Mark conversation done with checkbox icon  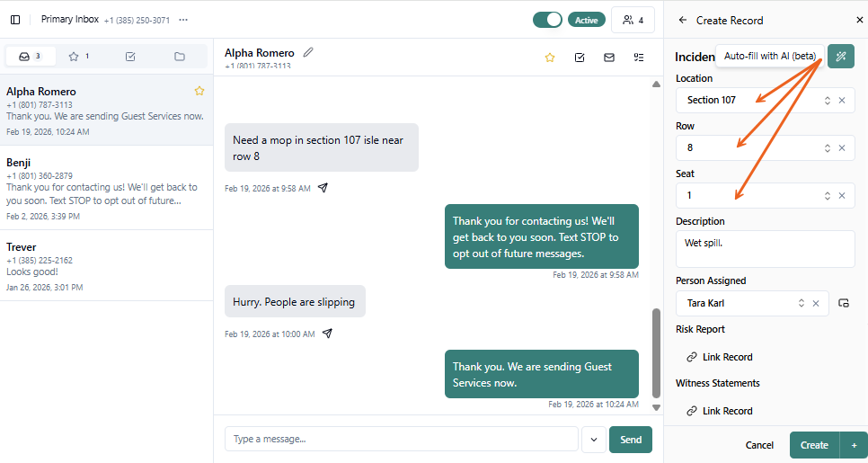pos(580,58)
